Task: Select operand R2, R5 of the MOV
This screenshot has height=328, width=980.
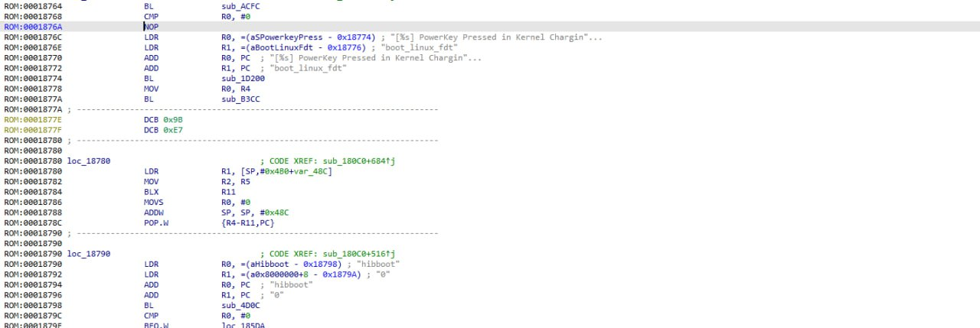Action: pyautogui.click(x=236, y=183)
